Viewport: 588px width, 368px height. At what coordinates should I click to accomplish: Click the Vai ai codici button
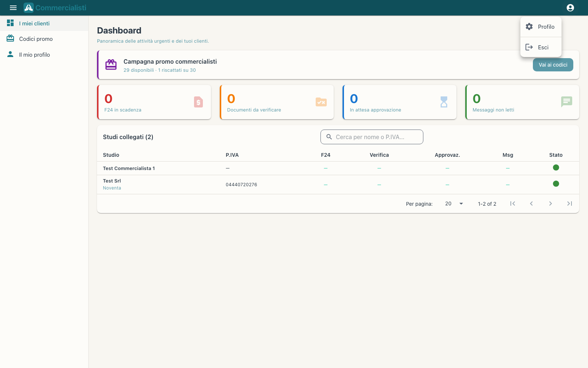coord(553,65)
